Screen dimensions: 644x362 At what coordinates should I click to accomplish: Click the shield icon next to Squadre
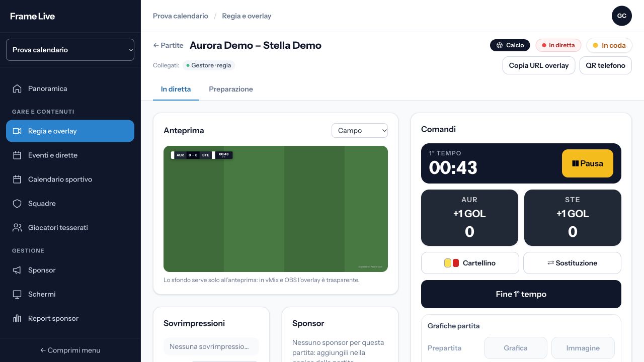(x=17, y=204)
